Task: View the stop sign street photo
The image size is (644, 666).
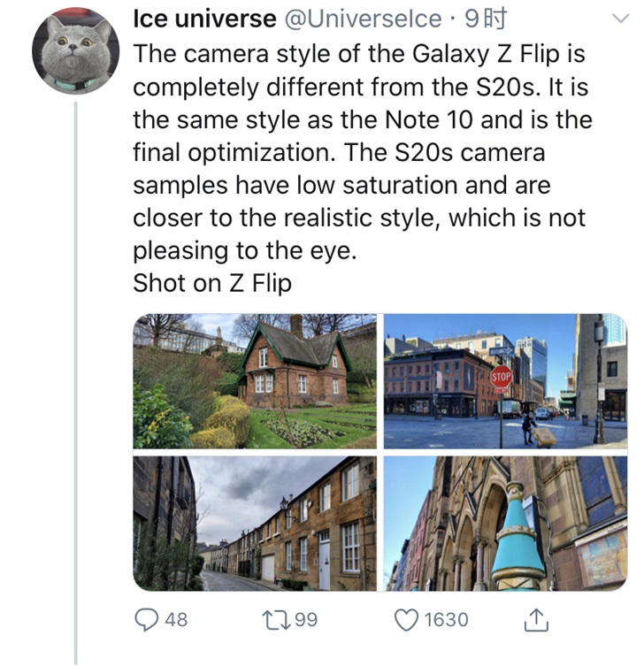Action: tap(505, 381)
